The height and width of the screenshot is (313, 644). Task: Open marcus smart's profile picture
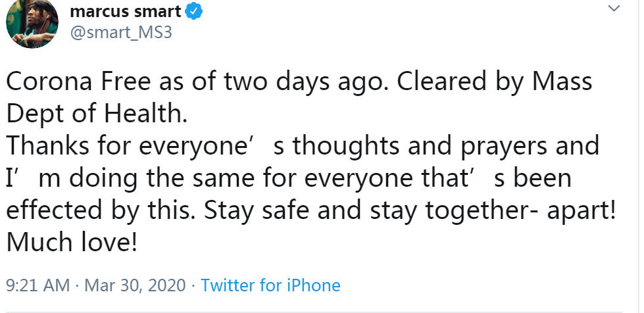32,22
